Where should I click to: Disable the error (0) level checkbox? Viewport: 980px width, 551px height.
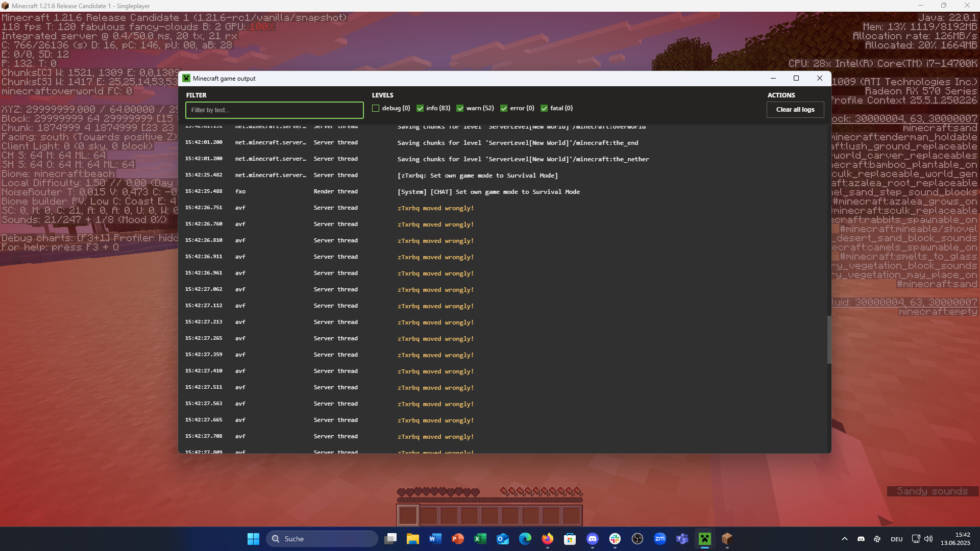coord(504,108)
